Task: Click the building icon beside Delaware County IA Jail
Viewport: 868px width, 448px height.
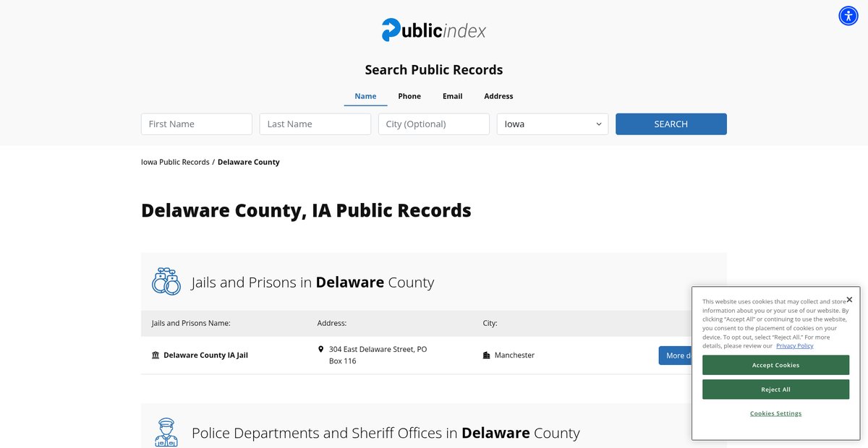Action: (156, 356)
